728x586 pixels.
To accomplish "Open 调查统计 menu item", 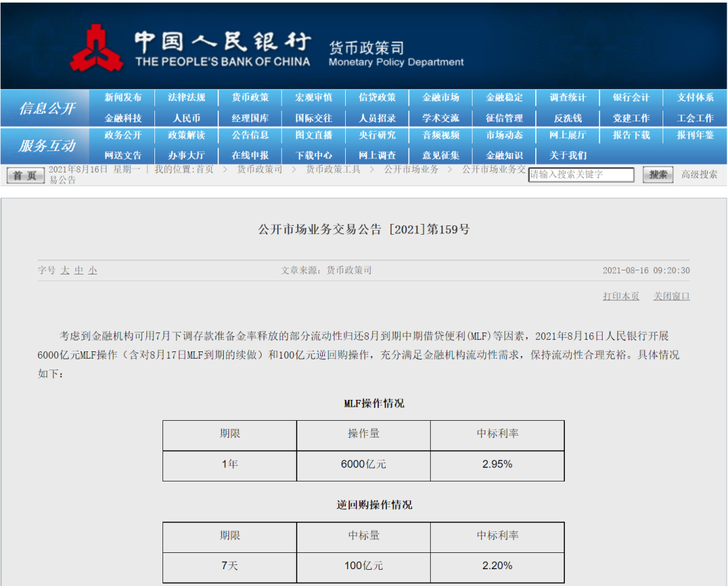I will (x=568, y=98).
